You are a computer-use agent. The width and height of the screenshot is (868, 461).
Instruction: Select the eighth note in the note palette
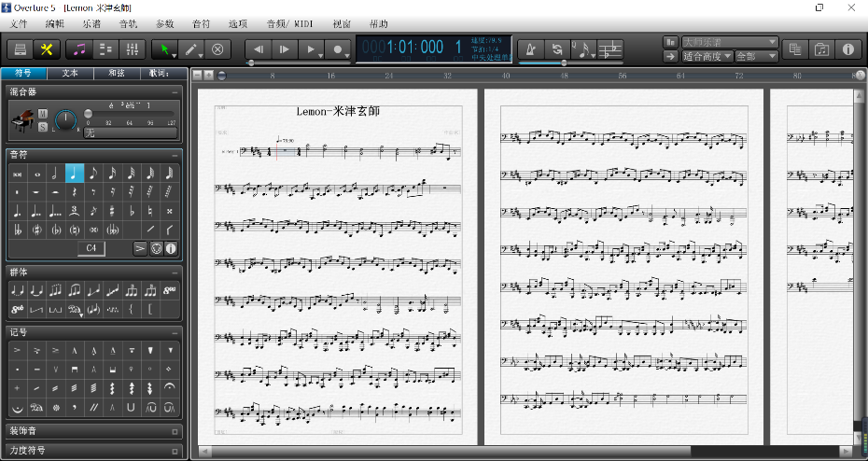click(x=93, y=174)
